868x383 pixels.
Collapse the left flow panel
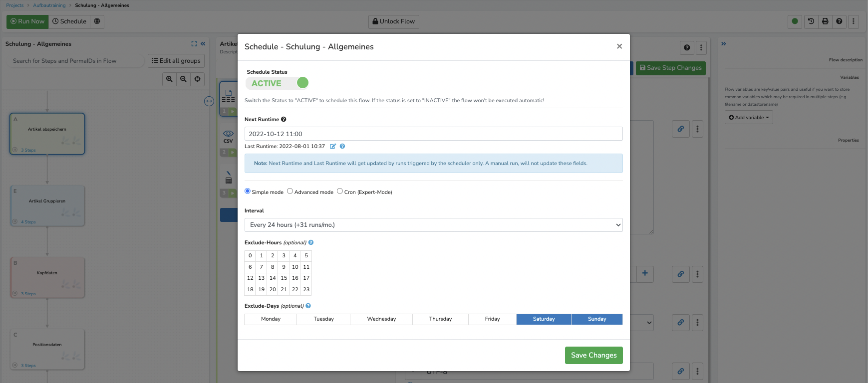pos(203,44)
